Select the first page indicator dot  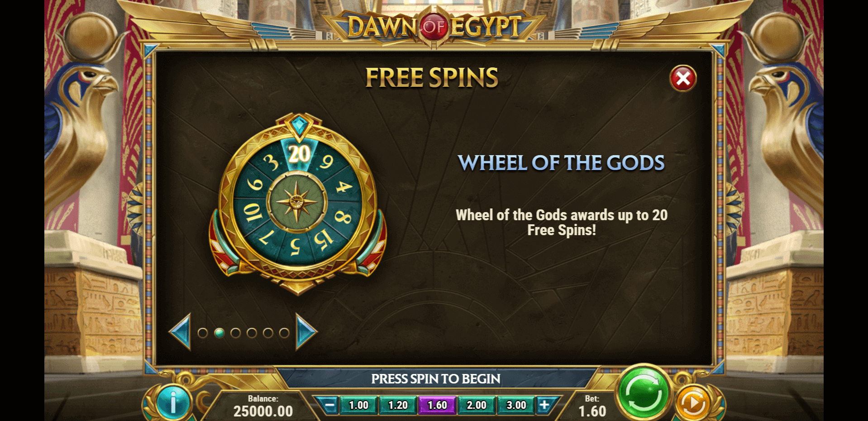pos(203,333)
